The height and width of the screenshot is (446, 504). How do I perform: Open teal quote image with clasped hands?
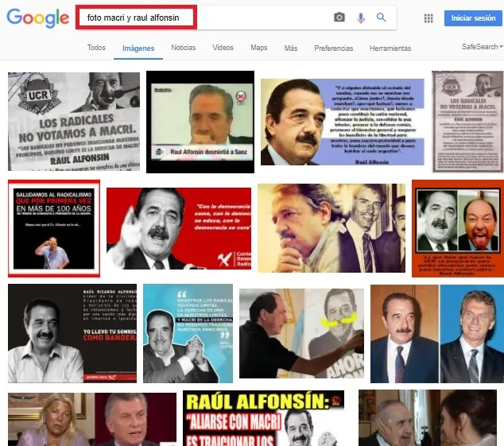188,333
